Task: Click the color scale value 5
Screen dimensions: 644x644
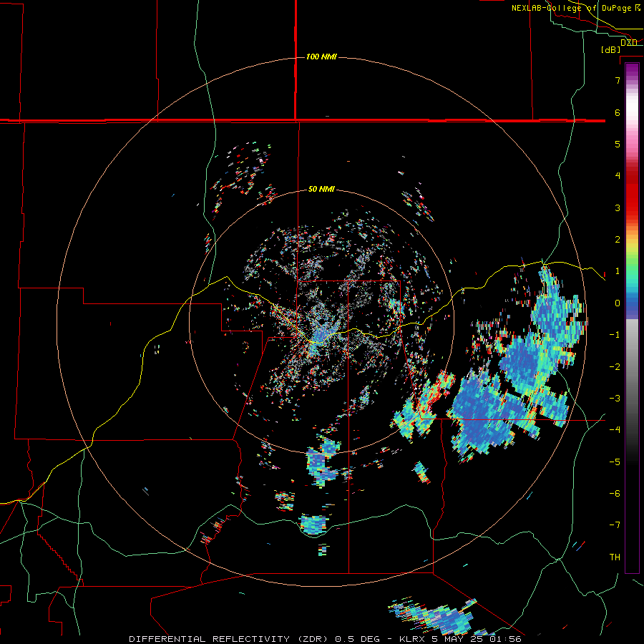Action: tap(618, 144)
